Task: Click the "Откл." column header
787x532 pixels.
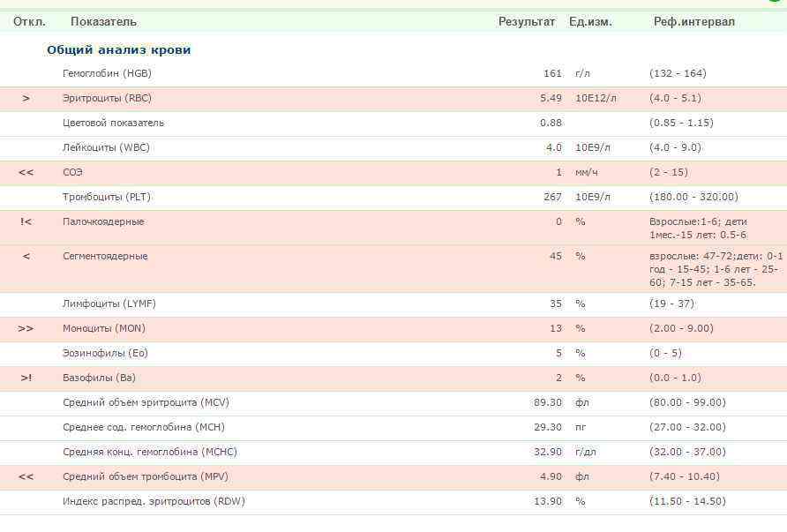Action: [29, 21]
